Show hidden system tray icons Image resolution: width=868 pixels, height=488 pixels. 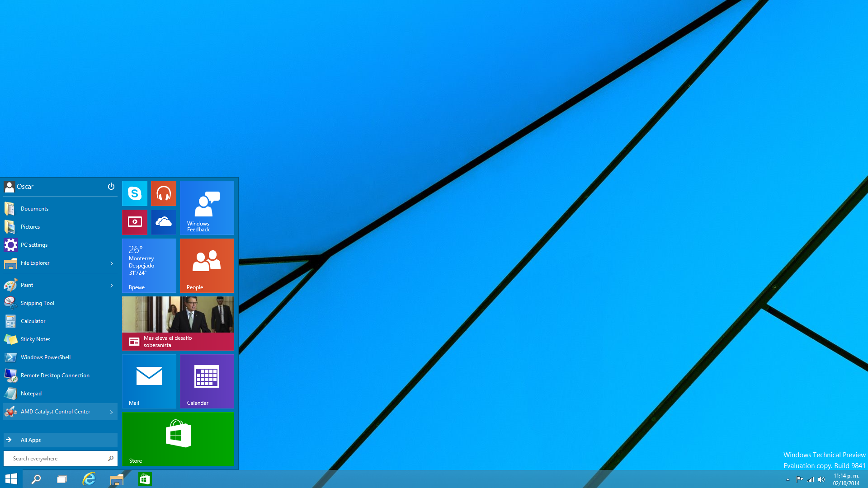(788, 479)
